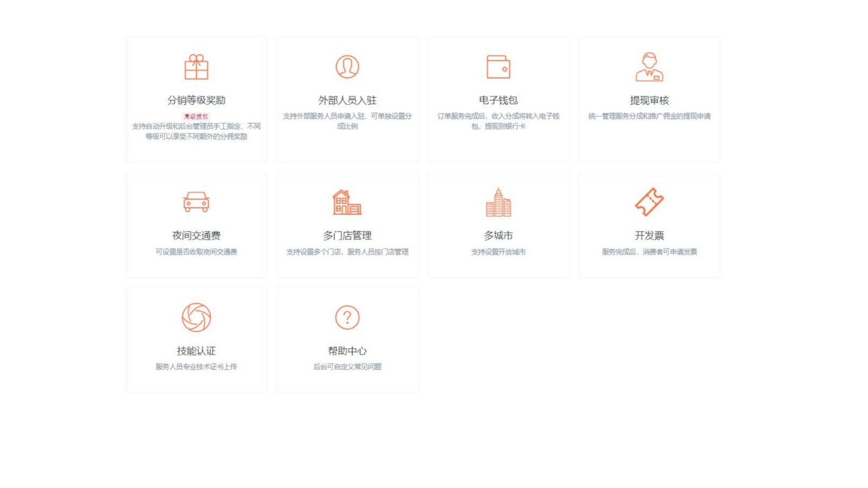868x488 pixels.
Task: Select the 帮助中心 title text
Action: tap(347, 351)
